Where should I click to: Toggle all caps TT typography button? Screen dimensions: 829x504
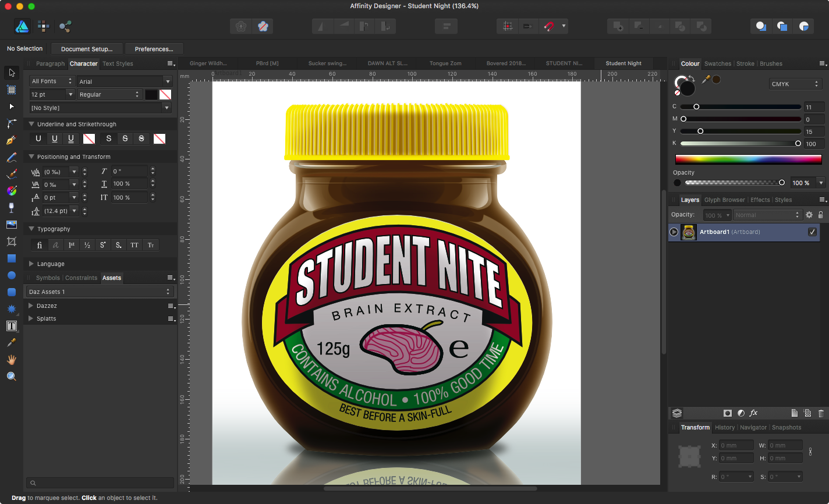coord(134,245)
